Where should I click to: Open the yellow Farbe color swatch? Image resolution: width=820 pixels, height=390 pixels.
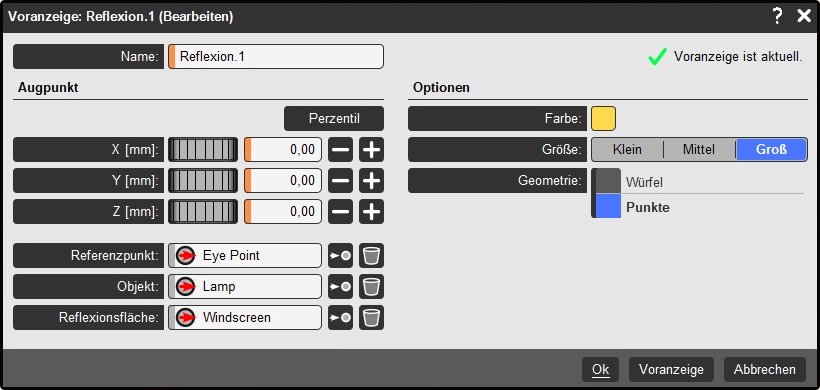603,119
